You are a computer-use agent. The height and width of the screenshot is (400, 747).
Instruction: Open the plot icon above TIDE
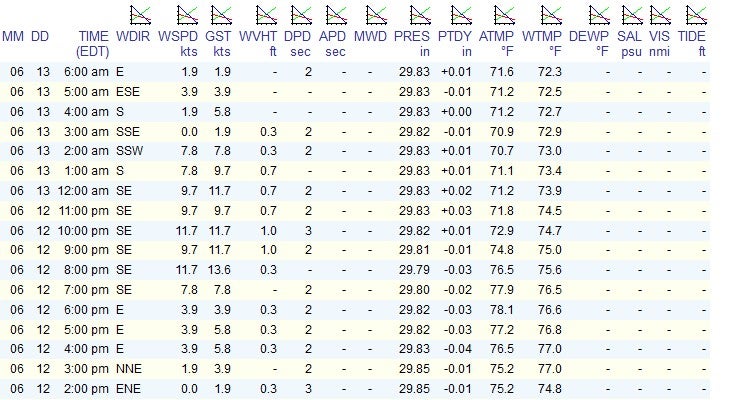[697, 15]
